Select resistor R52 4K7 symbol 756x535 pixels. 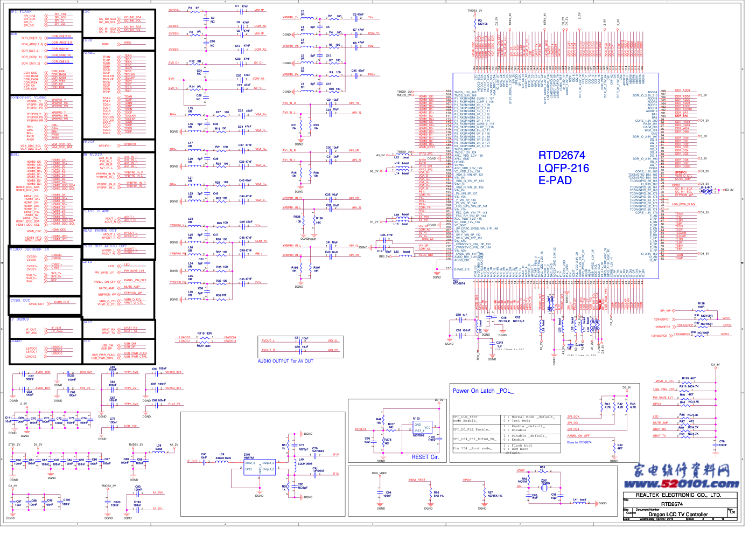click(614, 448)
